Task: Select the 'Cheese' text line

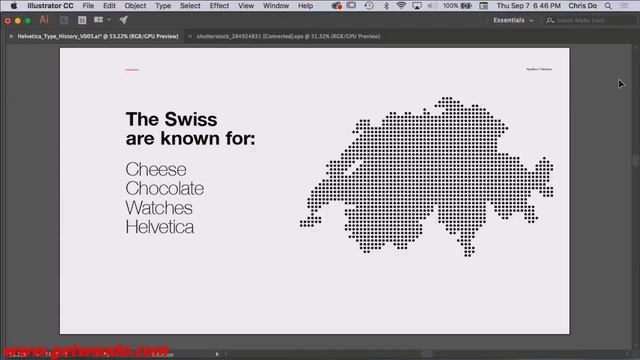Action: [x=156, y=169]
